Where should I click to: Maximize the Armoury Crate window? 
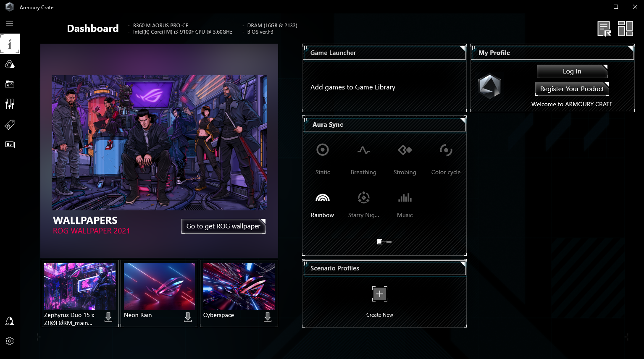point(616,7)
